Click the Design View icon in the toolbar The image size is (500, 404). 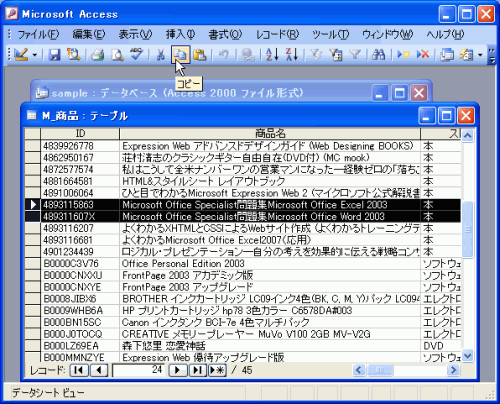pos(21,54)
